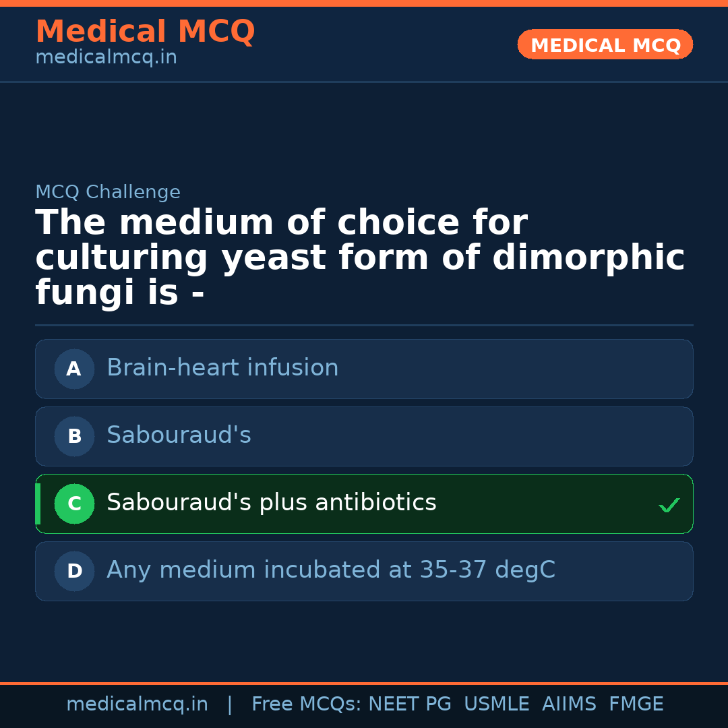The height and width of the screenshot is (728, 728).
Task: Click the letter D circle badge
Action: 74,571
